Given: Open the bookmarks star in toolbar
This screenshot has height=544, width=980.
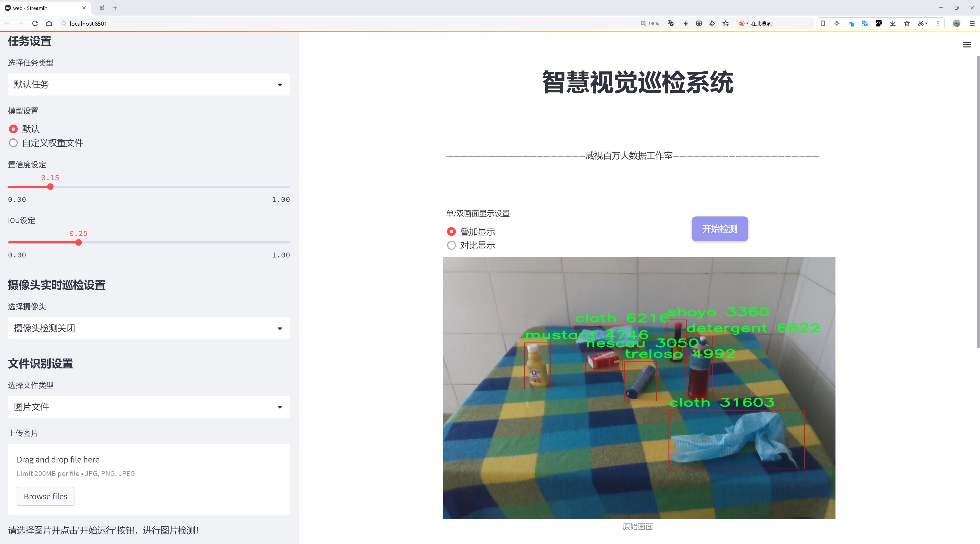Looking at the screenshot, I should 907,24.
